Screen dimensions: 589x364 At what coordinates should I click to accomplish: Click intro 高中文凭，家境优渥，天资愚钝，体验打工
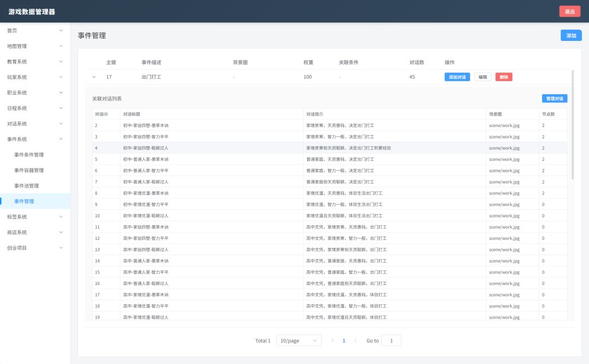click(346, 295)
